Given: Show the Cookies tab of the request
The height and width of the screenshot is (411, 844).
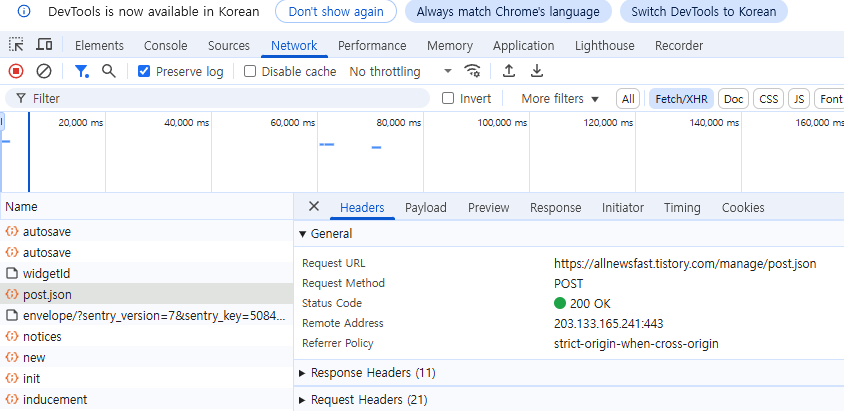Looking at the screenshot, I should point(743,208).
